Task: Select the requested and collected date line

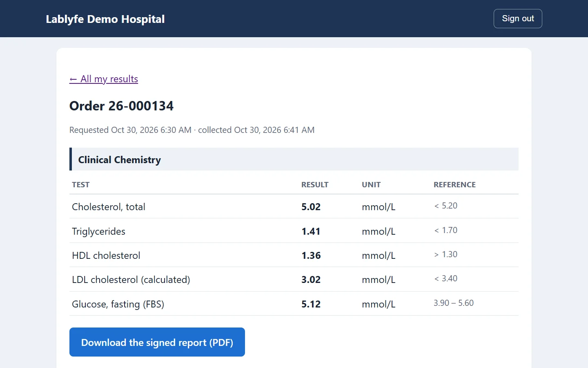Action: (192, 130)
